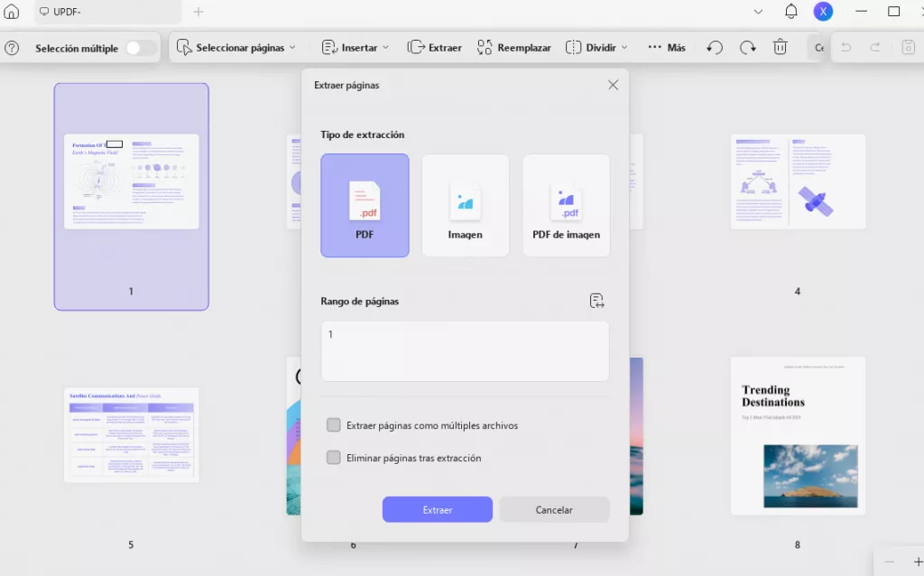The width and height of the screenshot is (924, 576).
Task: Zoom in thumbnails with plus button
Action: tap(918, 562)
